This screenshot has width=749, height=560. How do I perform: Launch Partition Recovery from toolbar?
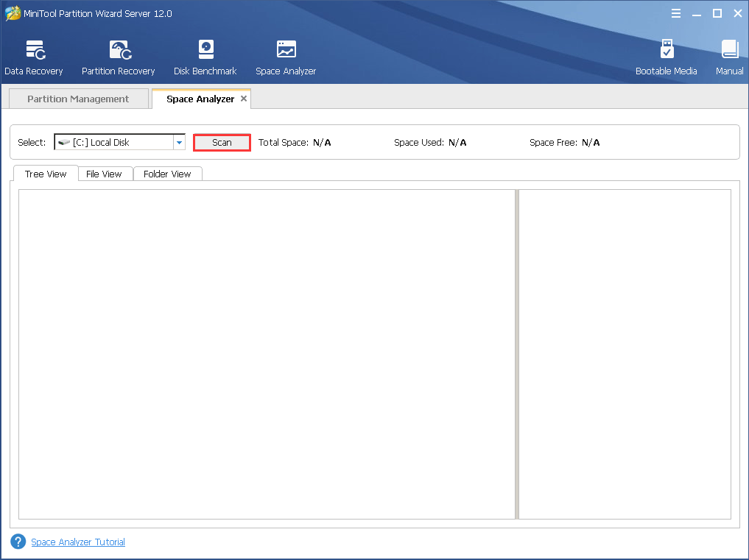(x=119, y=57)
